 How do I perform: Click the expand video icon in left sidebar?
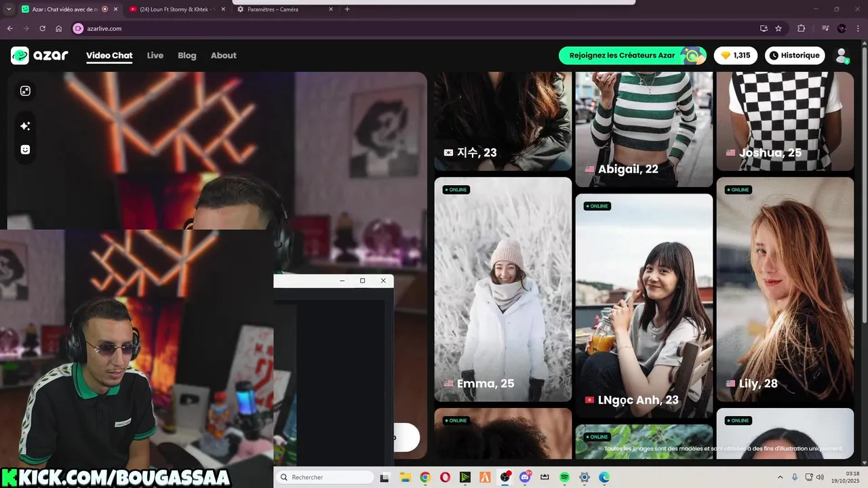tap(25, 91)
